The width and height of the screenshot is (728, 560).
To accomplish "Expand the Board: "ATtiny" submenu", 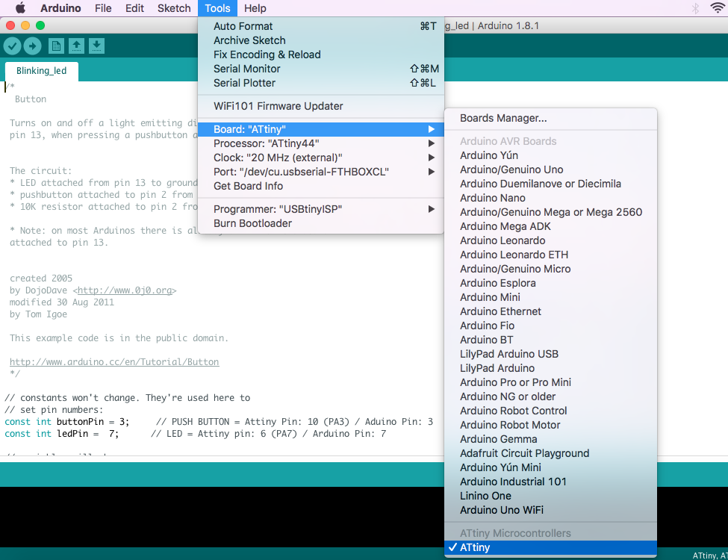I will pyautogui.click(x=321, y=129).
